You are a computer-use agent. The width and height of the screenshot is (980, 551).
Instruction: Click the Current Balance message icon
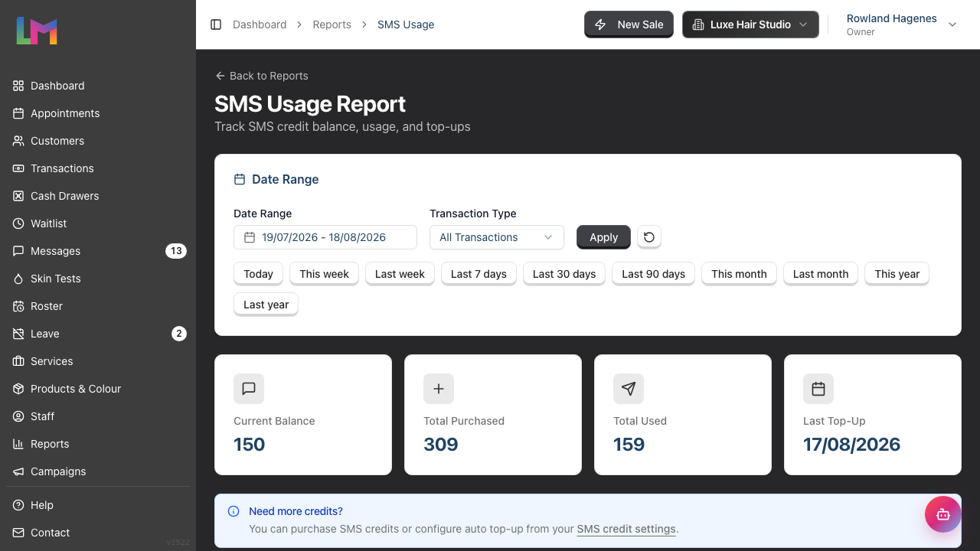pyautogui.click(x=249, y=389)
